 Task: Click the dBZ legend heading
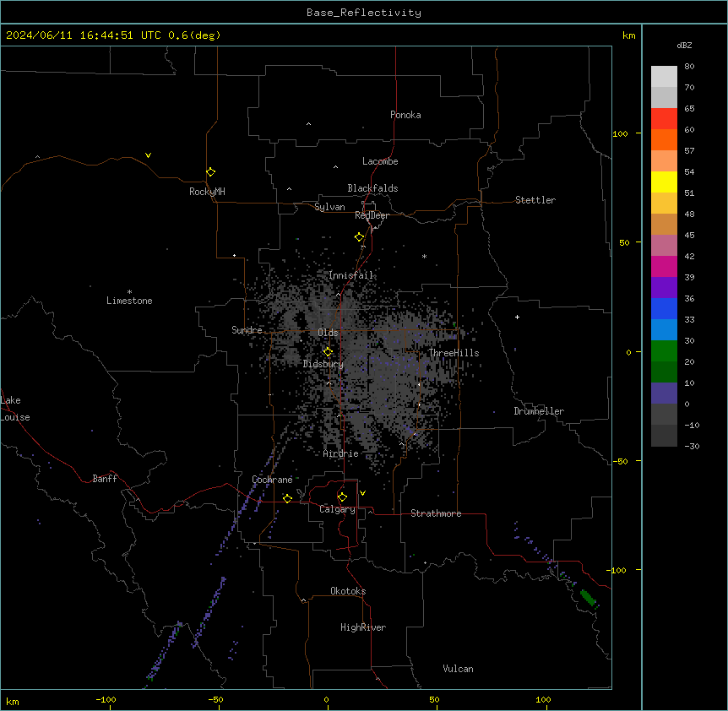(x=684, y=45)
